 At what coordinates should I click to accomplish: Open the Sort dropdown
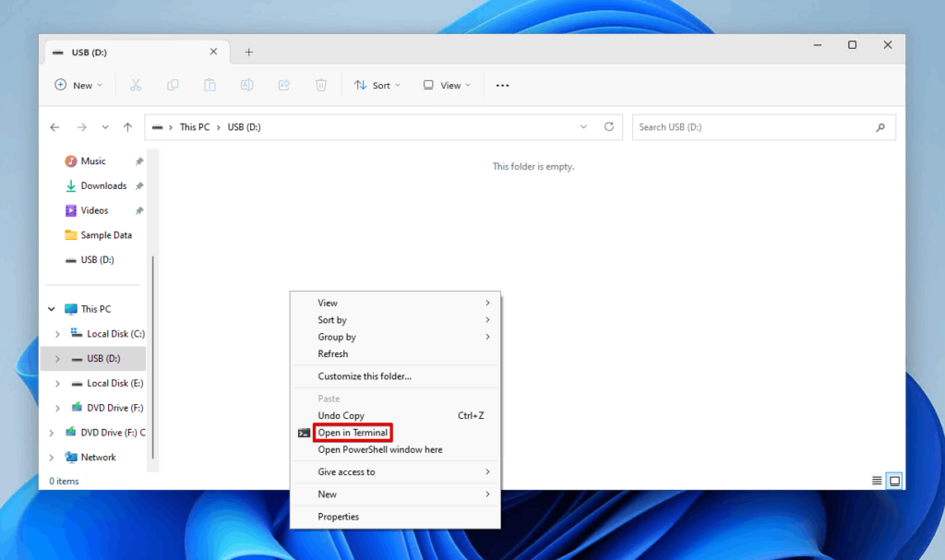pos(377,85)
